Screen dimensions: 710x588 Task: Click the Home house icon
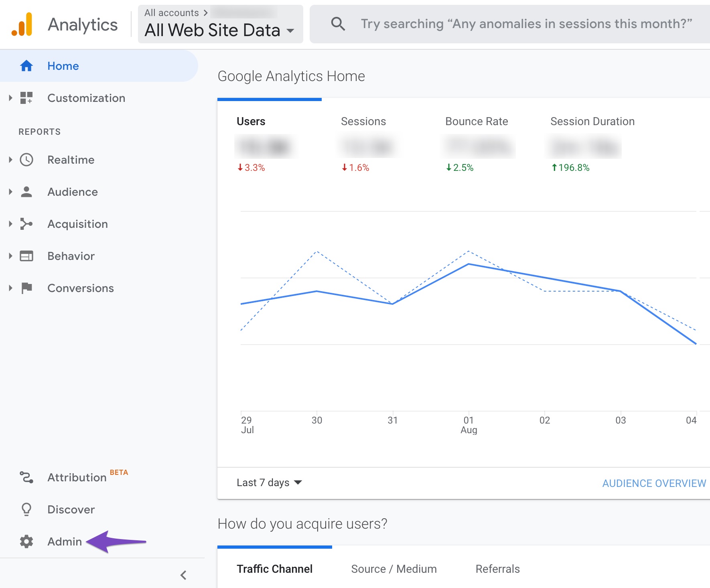[x=26, y=66]
